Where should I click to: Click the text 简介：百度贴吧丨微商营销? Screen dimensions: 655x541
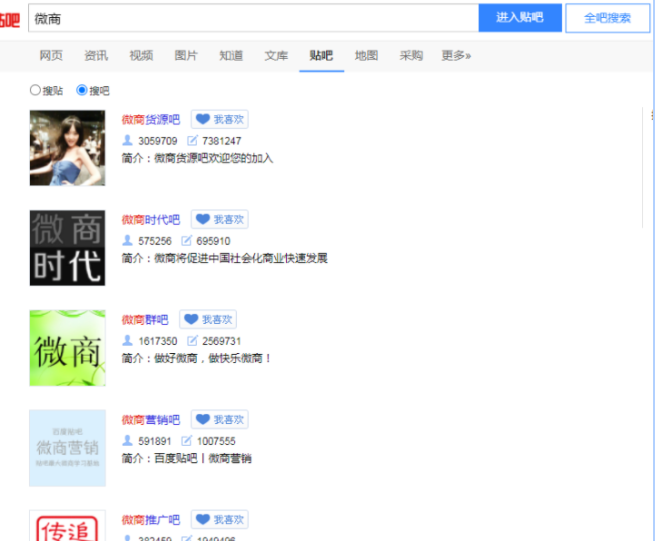pyautogui.click(x=186, y=458)
